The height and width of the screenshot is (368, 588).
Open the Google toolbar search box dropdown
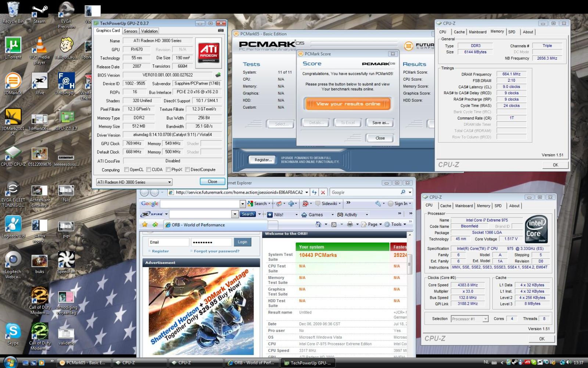tap(243, 204)
